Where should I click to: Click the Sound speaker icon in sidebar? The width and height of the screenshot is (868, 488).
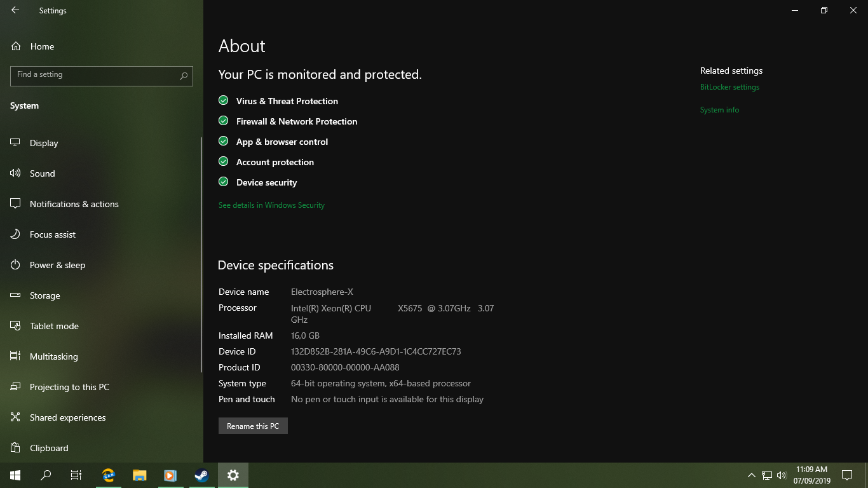15,173
